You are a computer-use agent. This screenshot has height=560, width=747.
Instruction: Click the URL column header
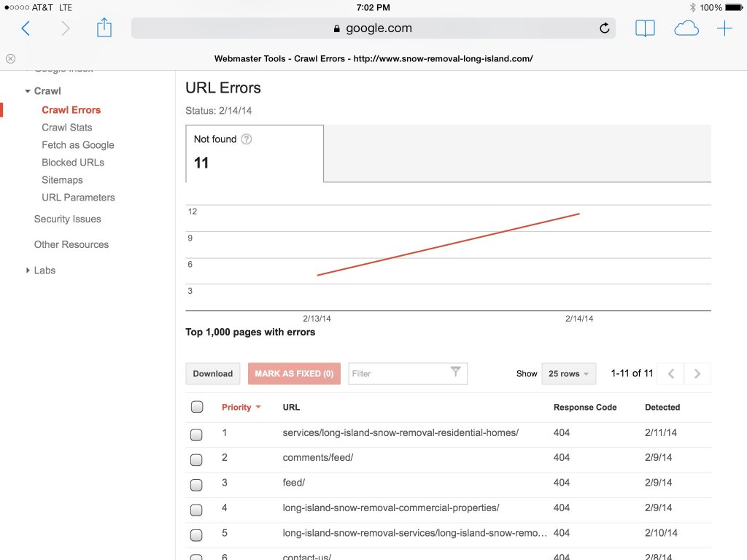pos(291,407)
